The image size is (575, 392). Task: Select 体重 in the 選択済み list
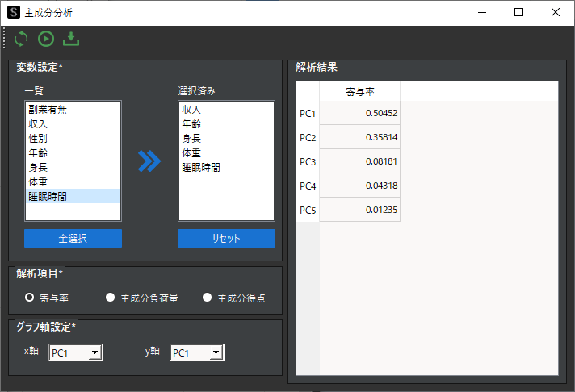tap(226, 152)
